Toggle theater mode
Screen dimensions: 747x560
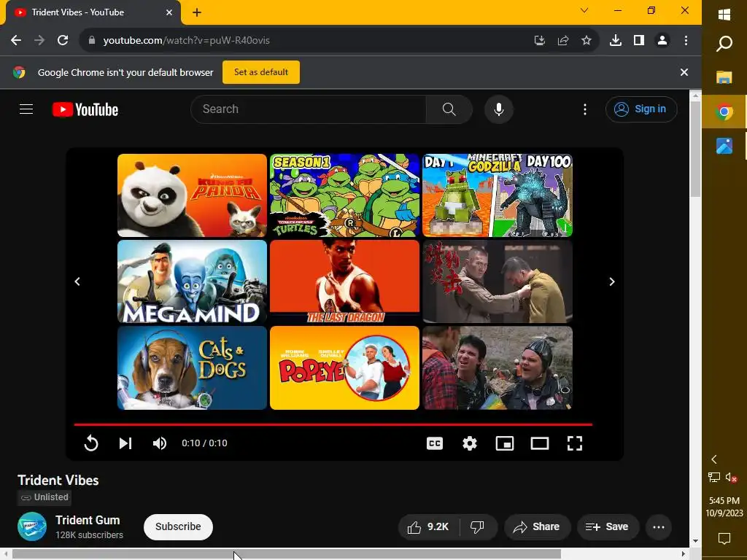pos(540,443)
